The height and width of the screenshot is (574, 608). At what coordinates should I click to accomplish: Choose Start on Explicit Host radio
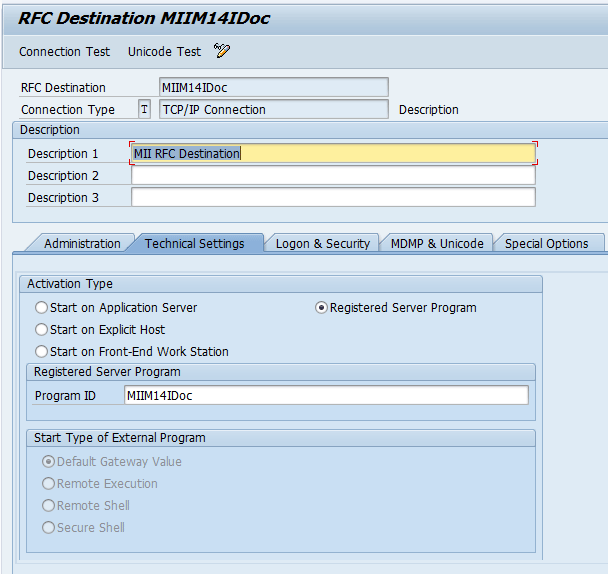[42, 330]
